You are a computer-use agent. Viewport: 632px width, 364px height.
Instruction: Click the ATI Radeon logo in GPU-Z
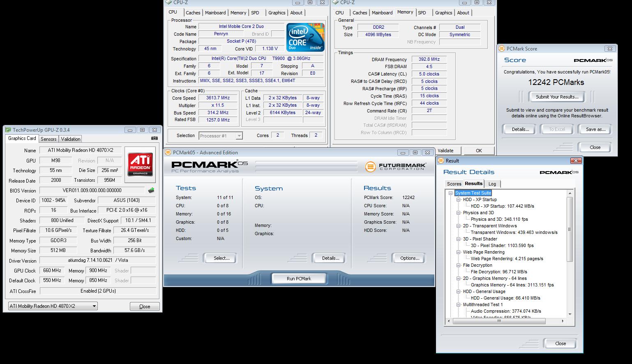pos(140,165)
